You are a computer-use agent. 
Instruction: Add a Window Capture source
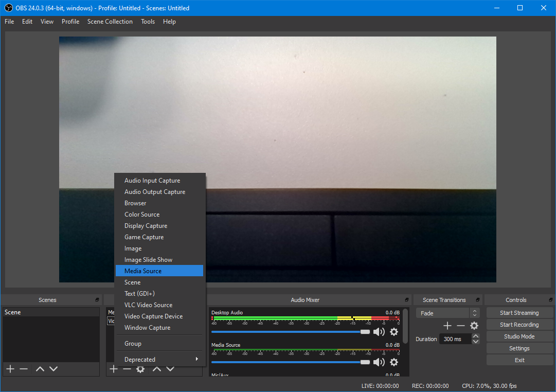(x=159, y=327)
